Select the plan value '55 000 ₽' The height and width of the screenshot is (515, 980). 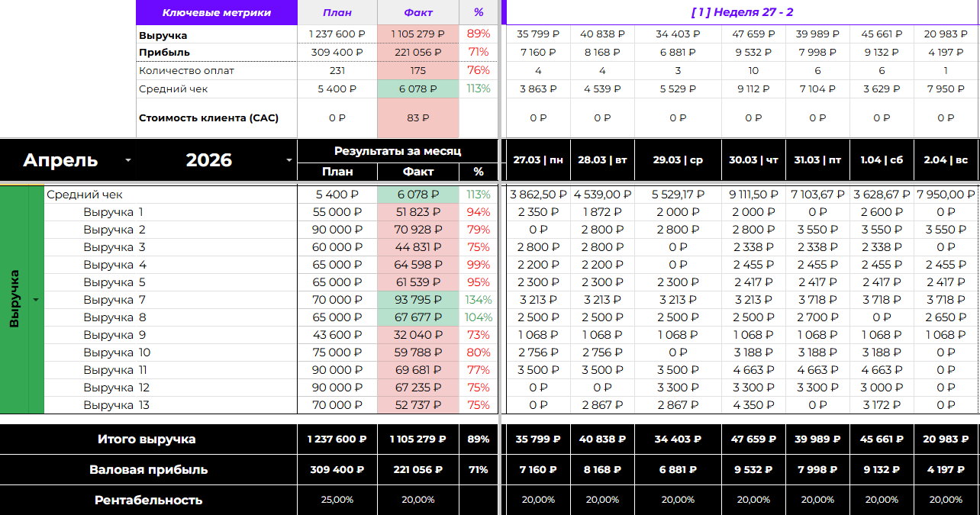click(337, 212)
